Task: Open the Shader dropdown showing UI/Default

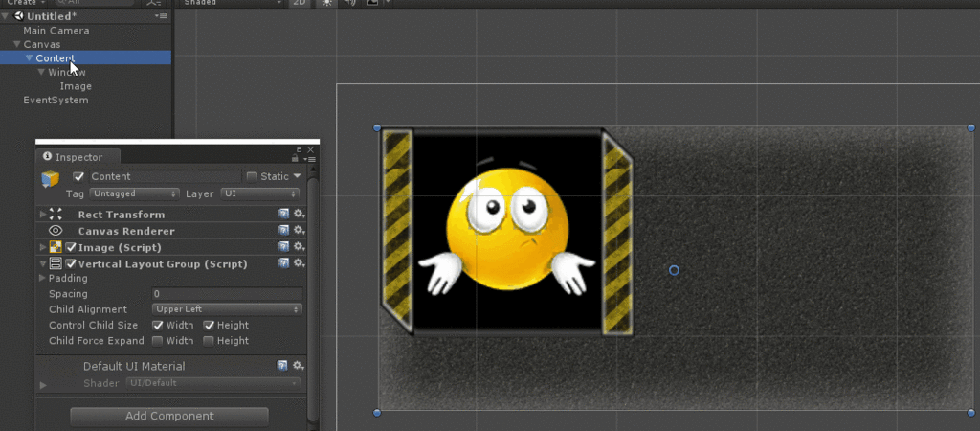Action: [x=213, y=383]
